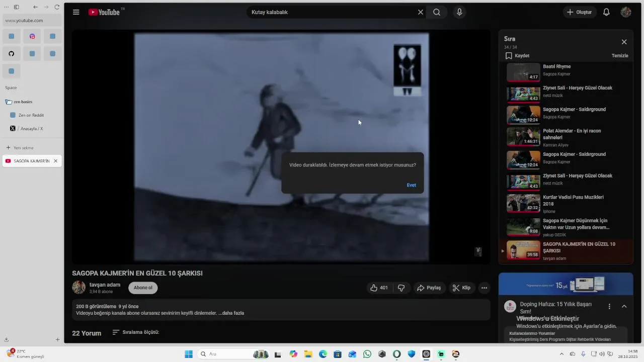Screen dimensions: 644x362
Task: Click the www.youtube.com address bar
Action: pos(32,21)
